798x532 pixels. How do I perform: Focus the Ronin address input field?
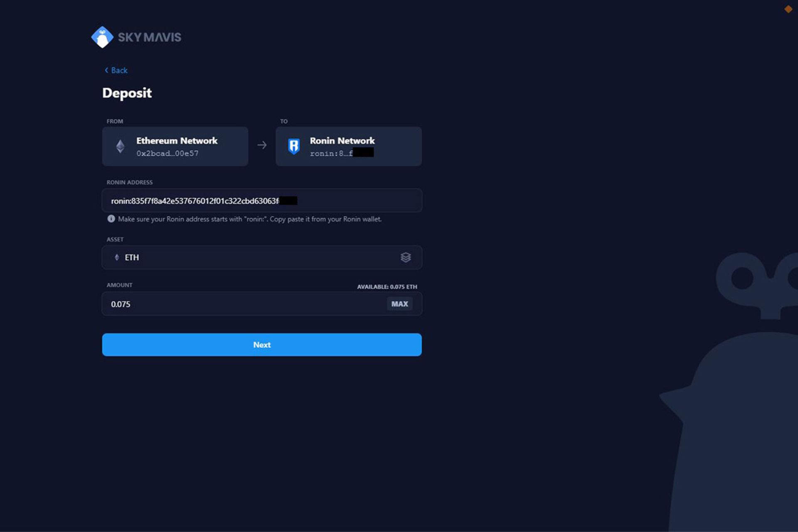(262, 200)
